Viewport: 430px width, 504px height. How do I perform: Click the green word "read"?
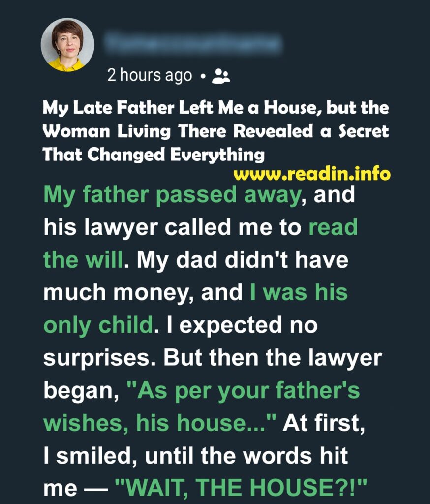tap(333, 227)
